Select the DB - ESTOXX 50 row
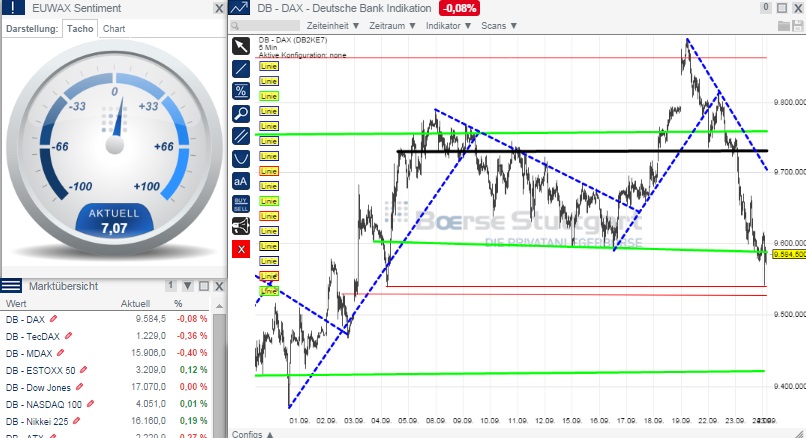 [x=107, y=370]
